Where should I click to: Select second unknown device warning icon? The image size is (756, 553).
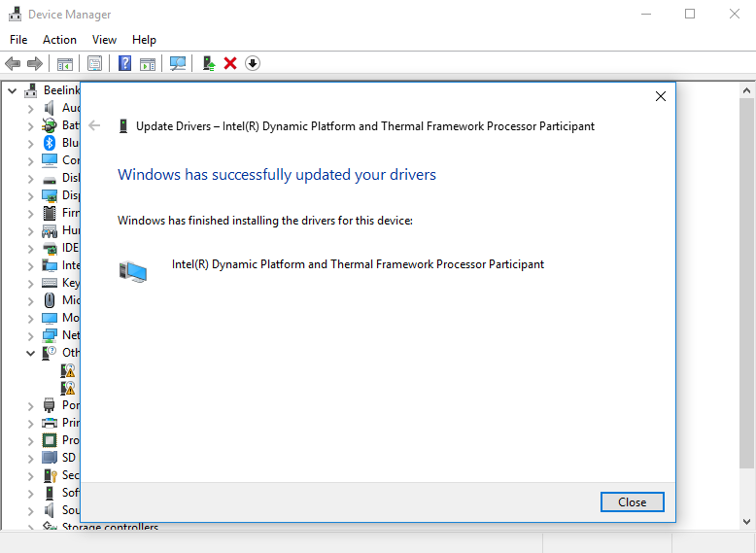(67, 388)
